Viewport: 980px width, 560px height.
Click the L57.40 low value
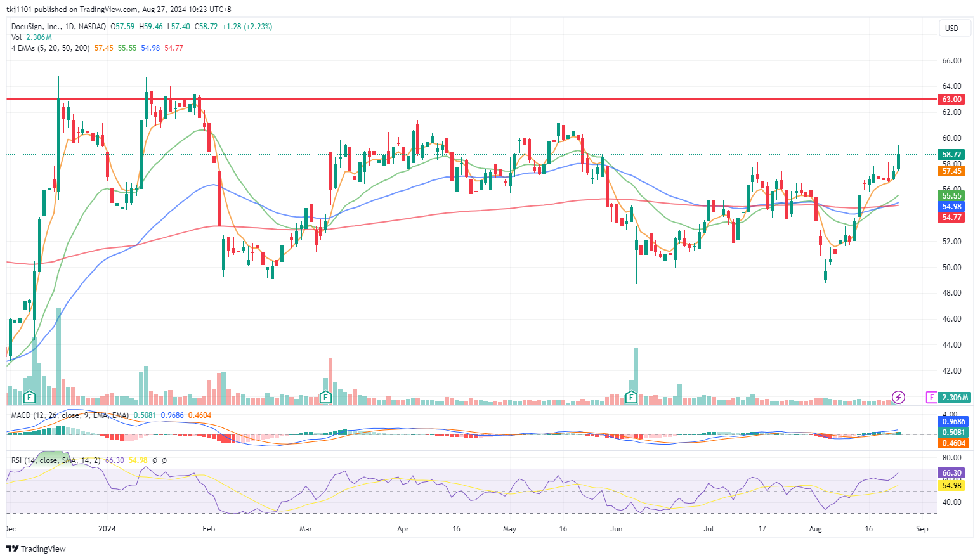click(x=179, y=27)
